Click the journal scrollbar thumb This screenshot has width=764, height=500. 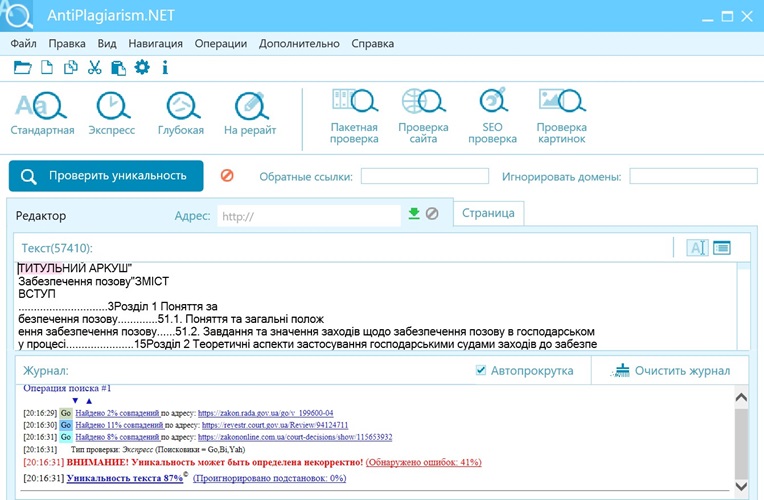(x=741, y=443)
